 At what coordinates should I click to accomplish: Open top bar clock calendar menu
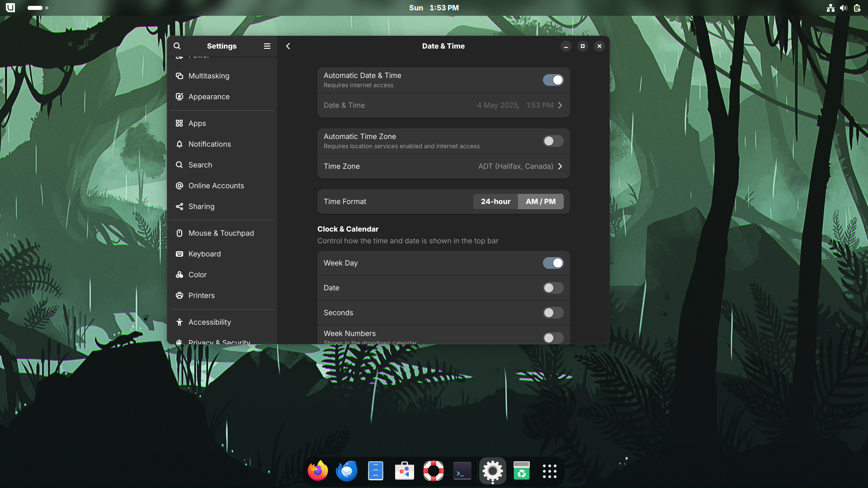tap(434, 8)
